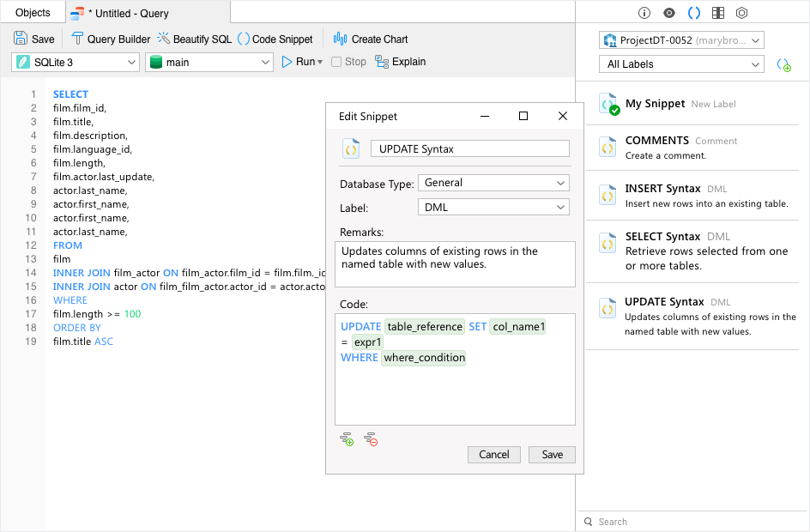
Task: Click the expr1 placeholder
Action: click(x=367, y=342)
